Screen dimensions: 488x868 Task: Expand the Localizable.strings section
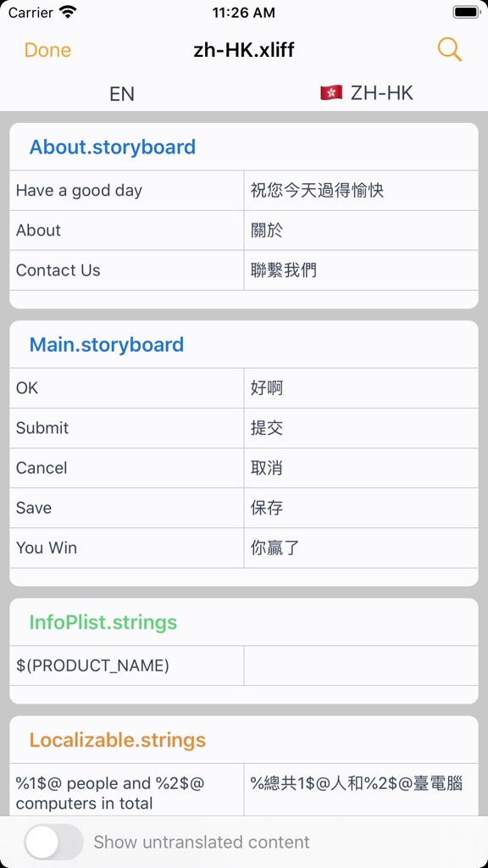click(117, 739)
